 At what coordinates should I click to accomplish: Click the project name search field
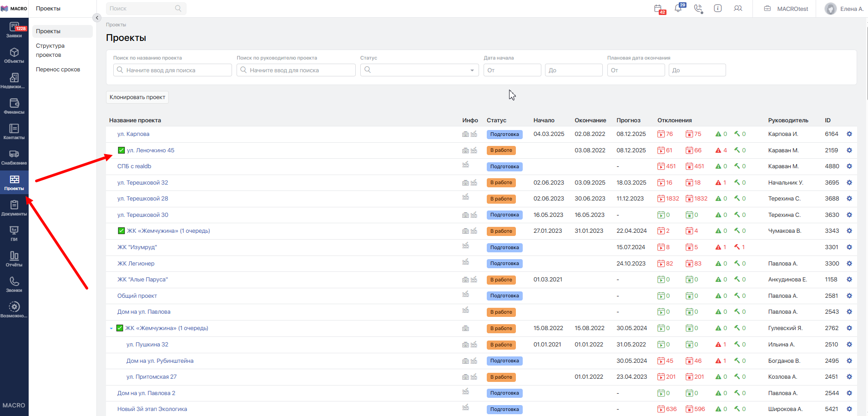pos(173,70)
